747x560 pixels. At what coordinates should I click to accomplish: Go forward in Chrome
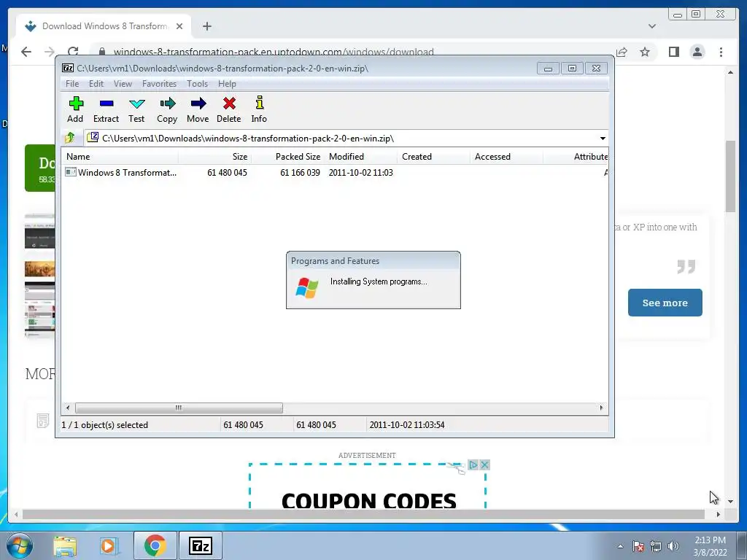tap(50, 52)
